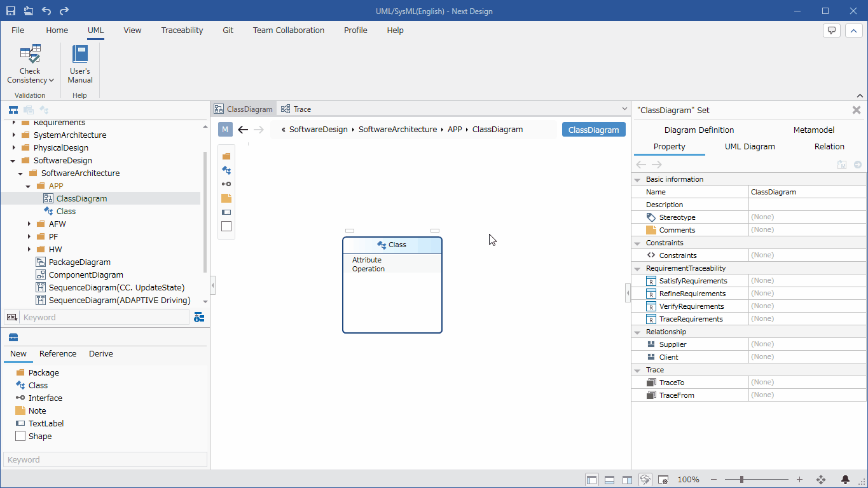This screenshot has width=868, height=488.
Task: Switch to the Traceability ribbon tab
Action: coord(182,30)
